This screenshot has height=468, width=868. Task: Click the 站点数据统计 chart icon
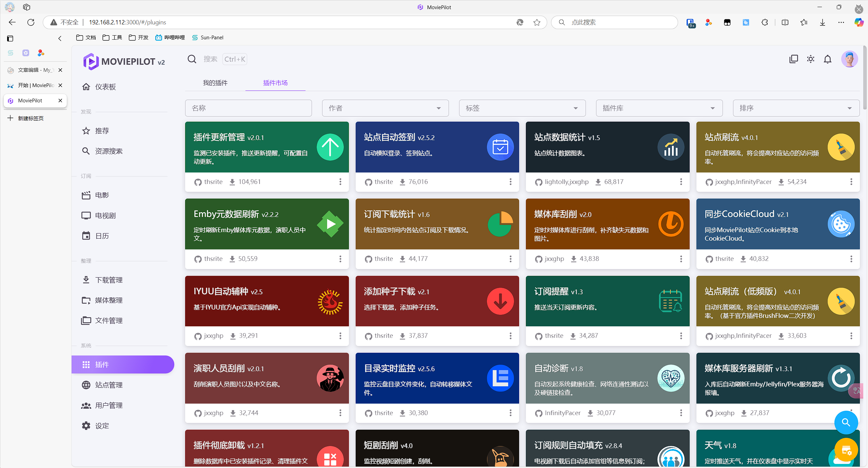671,147
